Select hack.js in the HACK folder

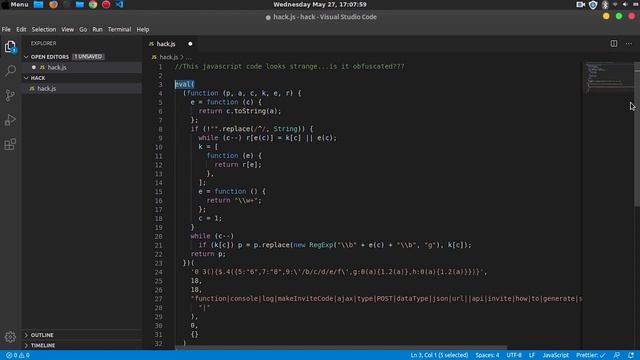pos(82,89)
